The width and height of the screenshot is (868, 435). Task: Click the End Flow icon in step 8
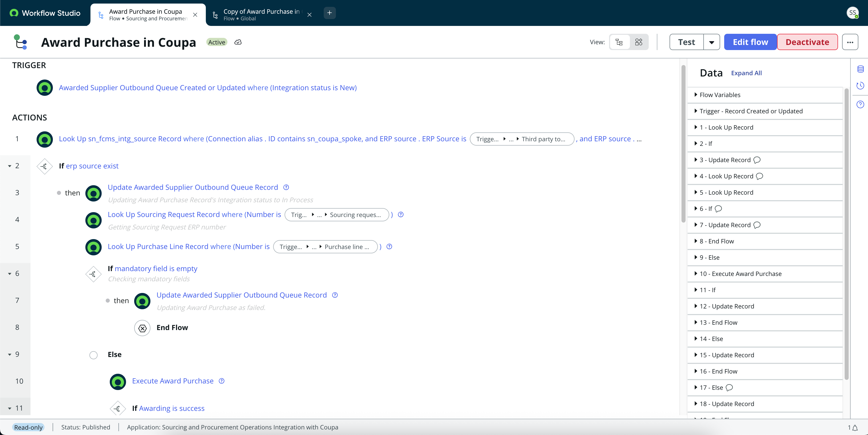[142, 328]
